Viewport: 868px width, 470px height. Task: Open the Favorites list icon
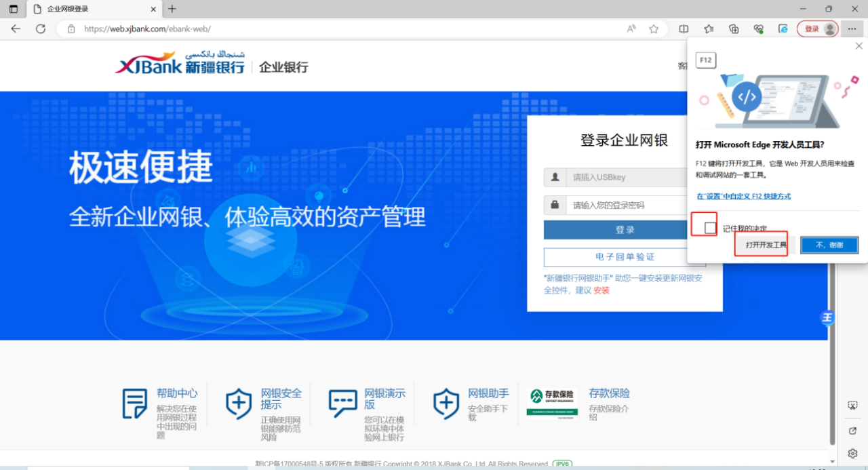(709, 29)
